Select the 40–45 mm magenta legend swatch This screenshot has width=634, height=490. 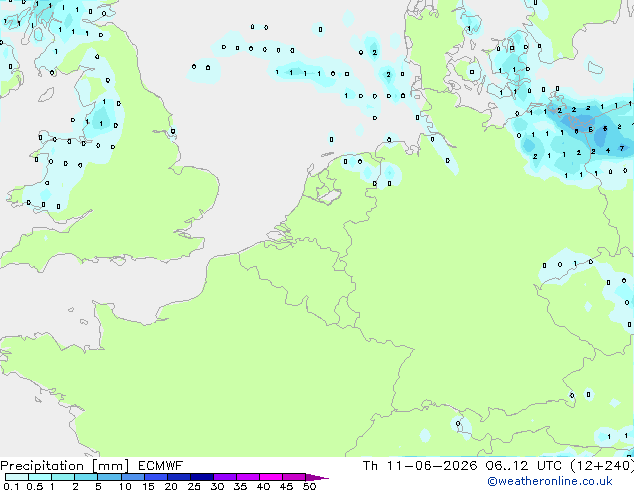click(271, 477)
